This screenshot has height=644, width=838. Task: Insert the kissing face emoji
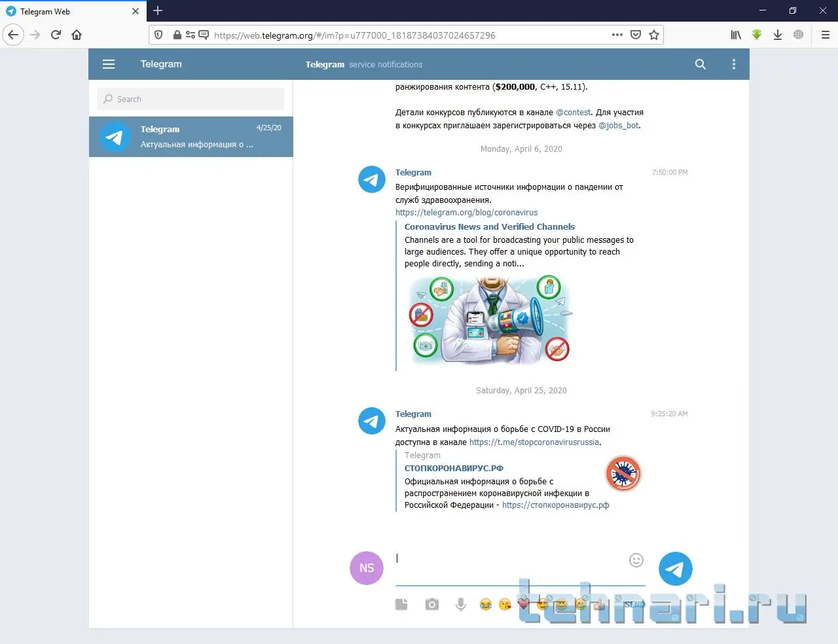click(504, 604)
